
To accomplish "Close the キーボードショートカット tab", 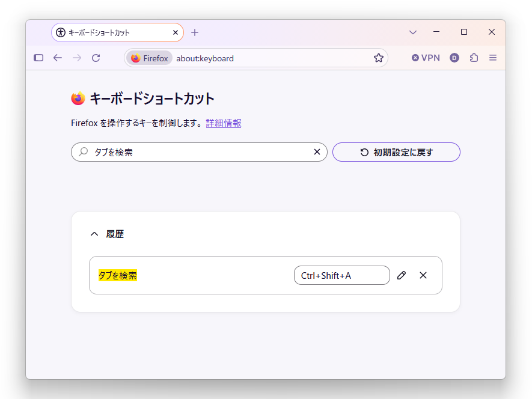I will coord(176,32).
